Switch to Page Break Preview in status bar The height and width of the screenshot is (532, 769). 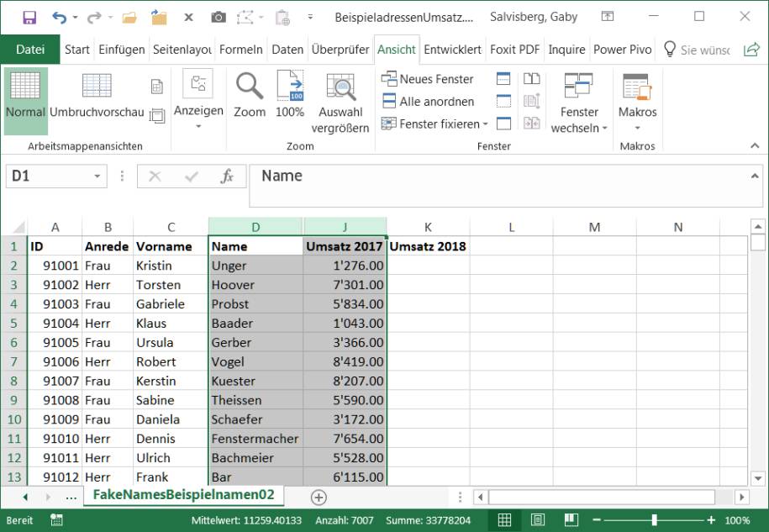(x=571, y=520)
